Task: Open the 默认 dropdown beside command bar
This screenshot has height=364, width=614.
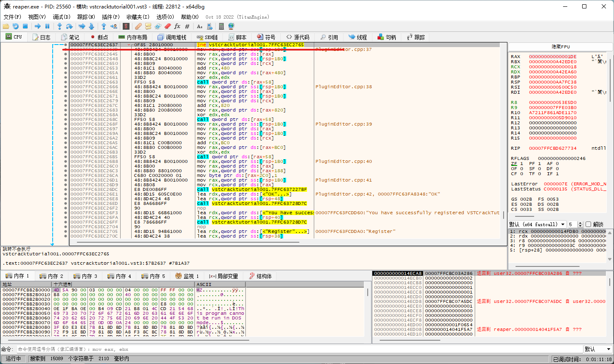Action: point(597,349)
